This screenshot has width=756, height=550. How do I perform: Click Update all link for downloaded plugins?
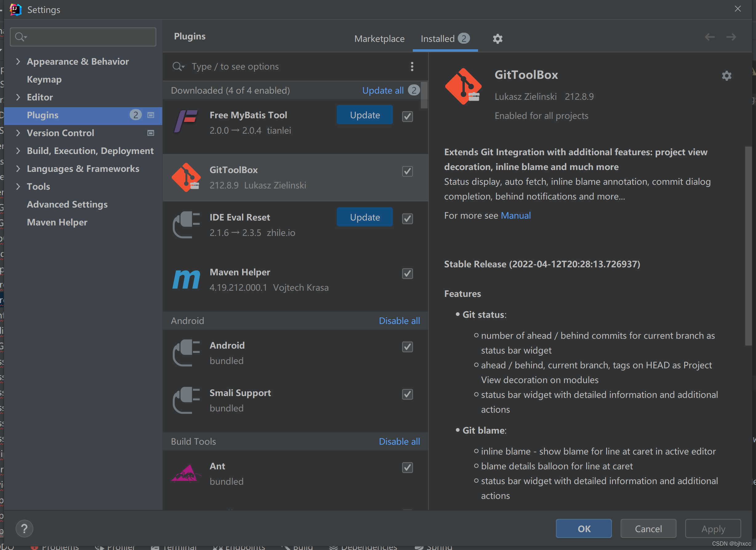(383, 91)
